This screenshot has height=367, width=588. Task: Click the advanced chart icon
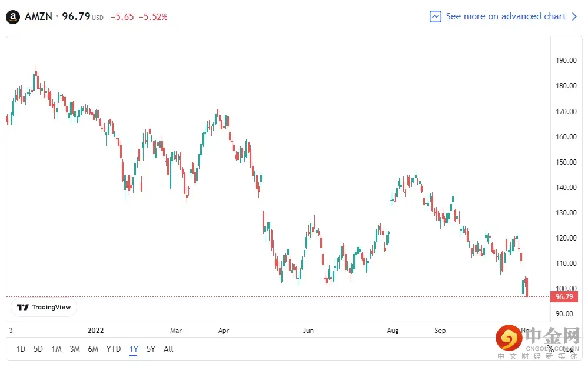[x=436, y=16]
